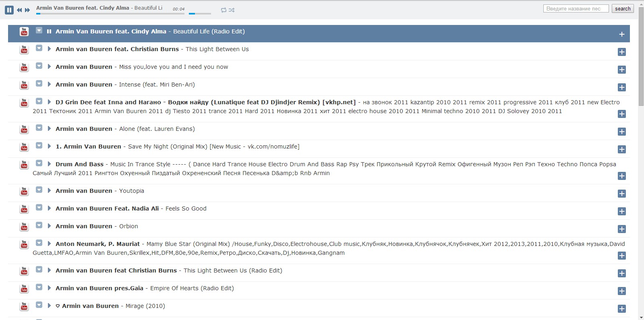Play Intense (feat. Miri Ben-Ari)

coord(49,85)
